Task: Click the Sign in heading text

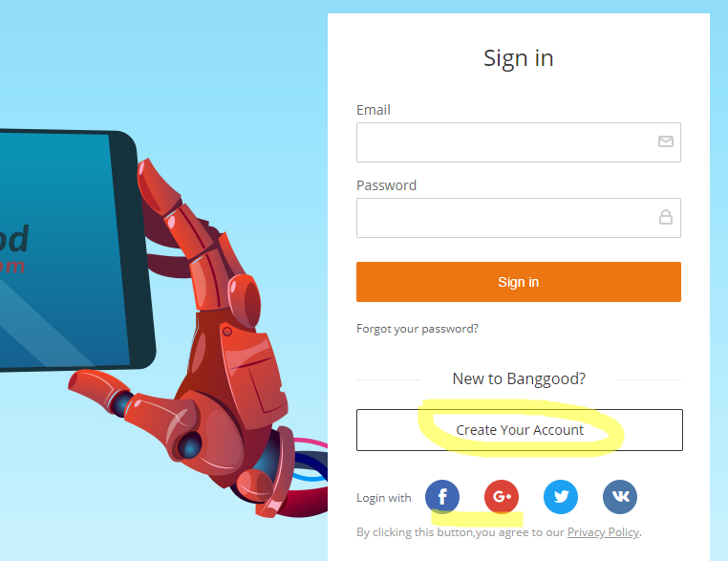Action: 519,58
